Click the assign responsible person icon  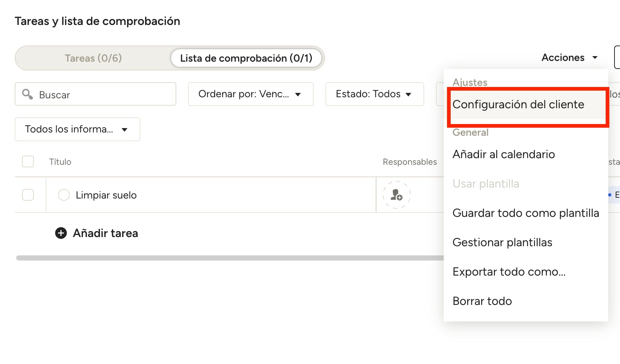tap(396, 195)
